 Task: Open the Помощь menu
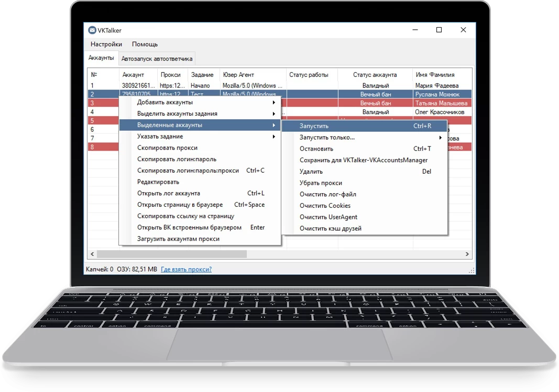point(145,44)
